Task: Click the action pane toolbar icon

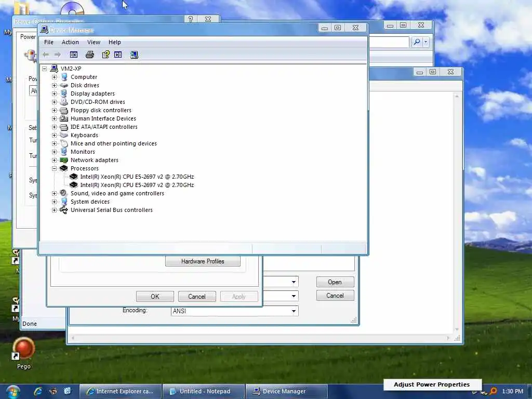Action: tap(118, 55)
